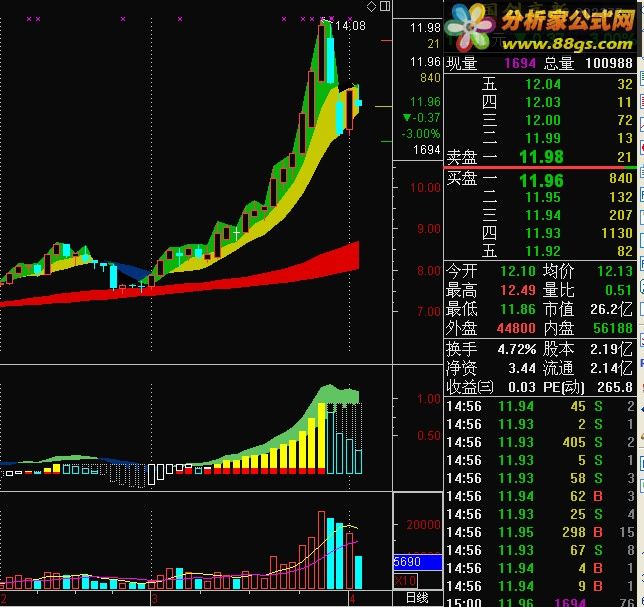
Task: Select the trade row with volume 405
Action: pos(540,442)
